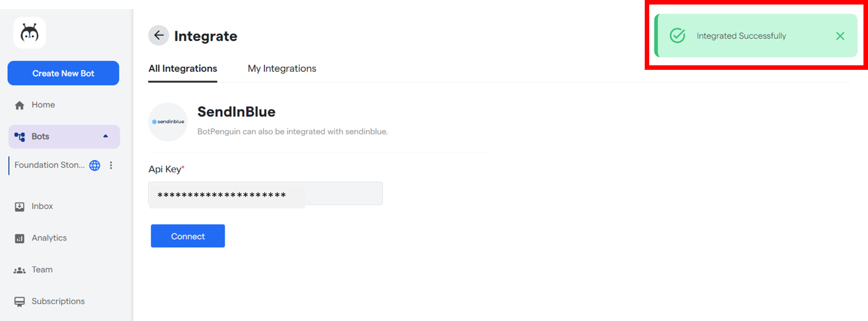Select the Foundation Stone bot entry
This screenshot has height=321, width=868.
coord(49,165)
